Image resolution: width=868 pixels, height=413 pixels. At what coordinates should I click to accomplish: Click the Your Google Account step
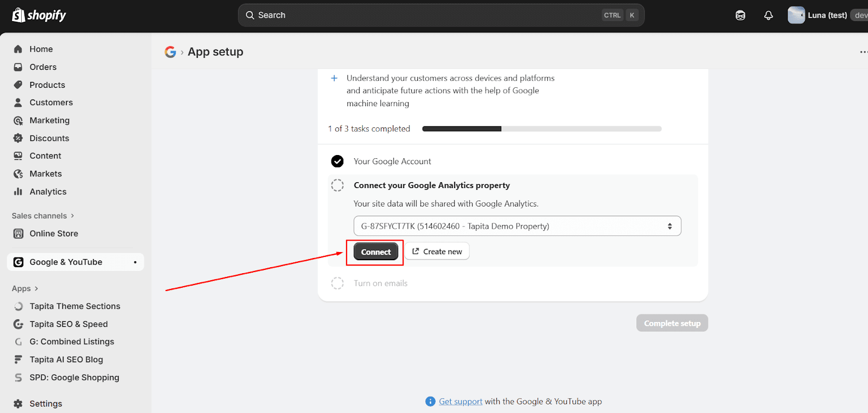[x=392, y=162]
